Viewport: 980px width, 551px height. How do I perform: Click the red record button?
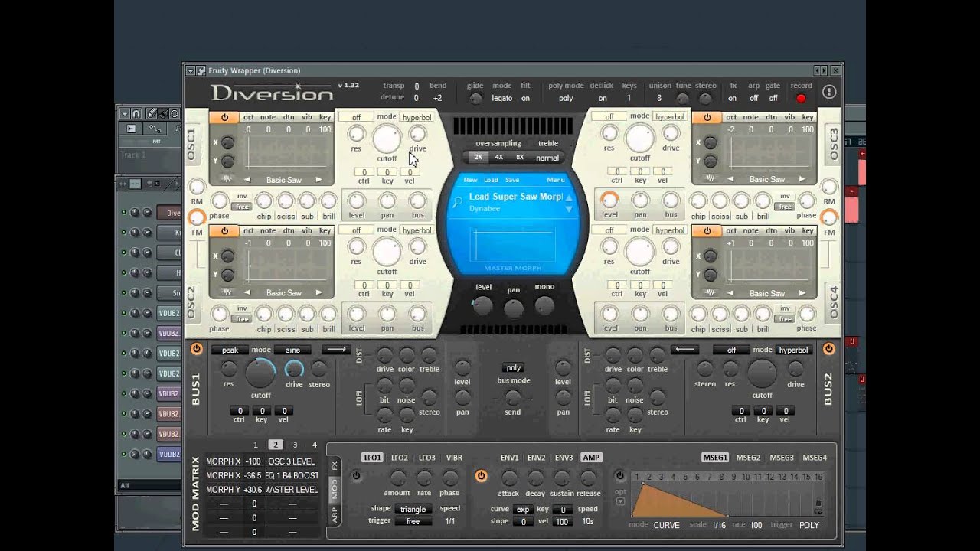pos(801,98)
